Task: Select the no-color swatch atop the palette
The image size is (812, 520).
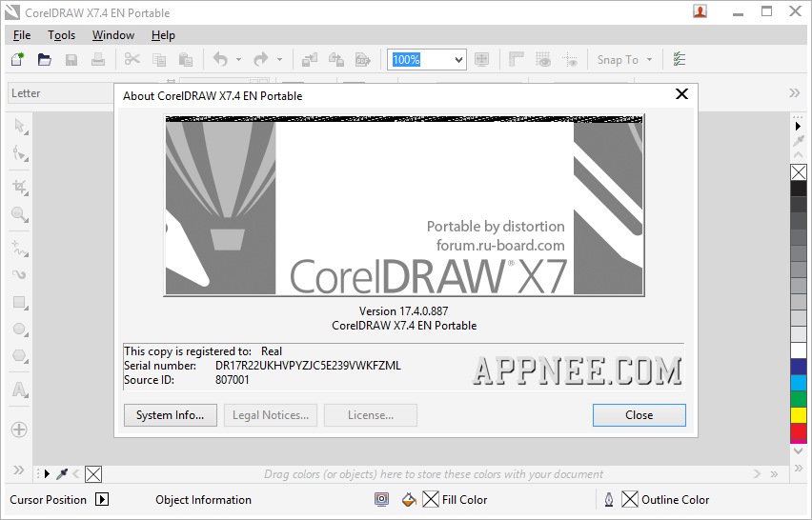Action: coord(799,172)
